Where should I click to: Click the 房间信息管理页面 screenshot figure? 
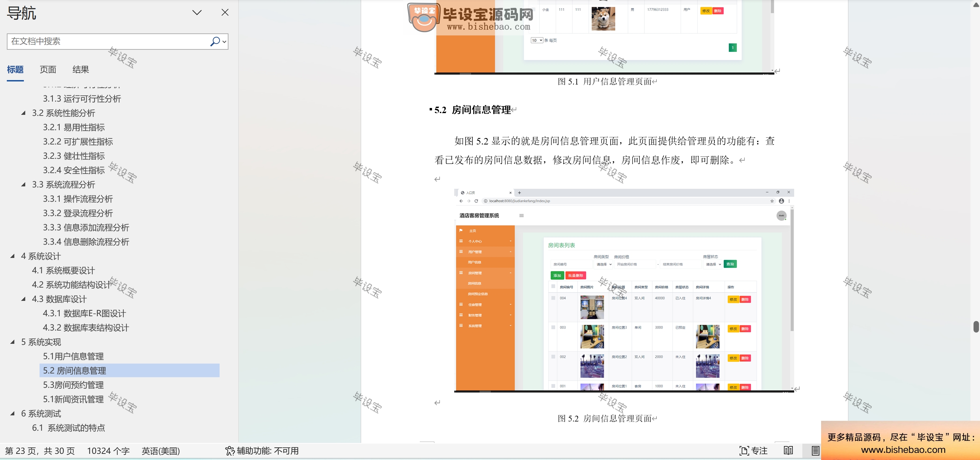[624, 290]
